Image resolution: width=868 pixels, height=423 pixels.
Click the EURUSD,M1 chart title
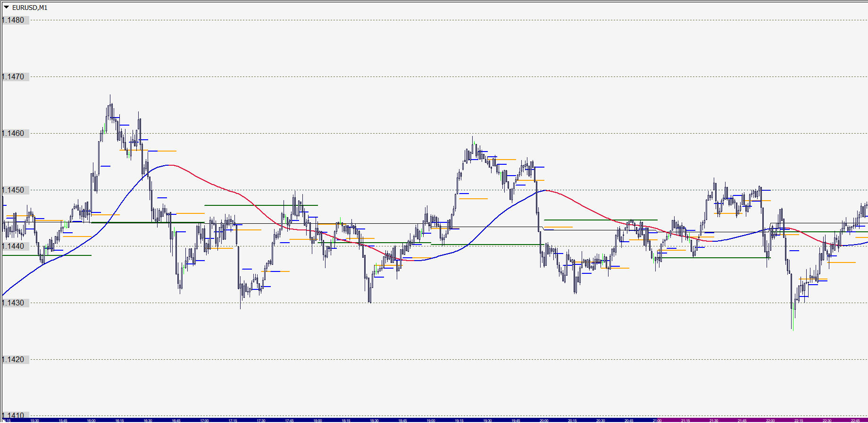click(x=30, y=8)
